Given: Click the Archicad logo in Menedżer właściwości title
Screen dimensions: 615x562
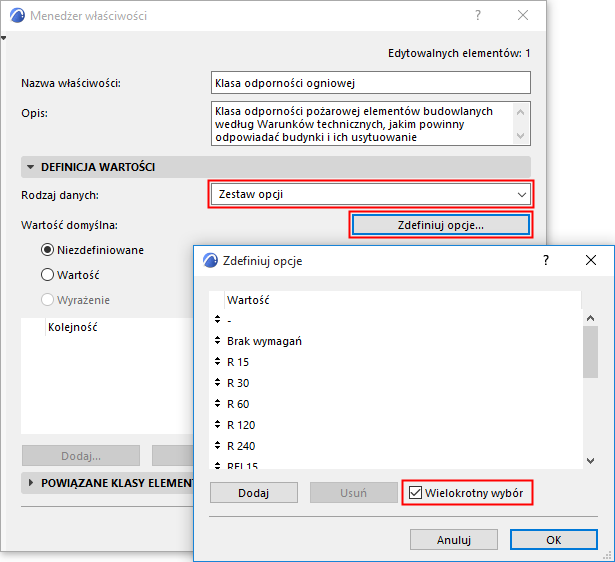Looking at the screenshot, I should click(x=17, y=16).
